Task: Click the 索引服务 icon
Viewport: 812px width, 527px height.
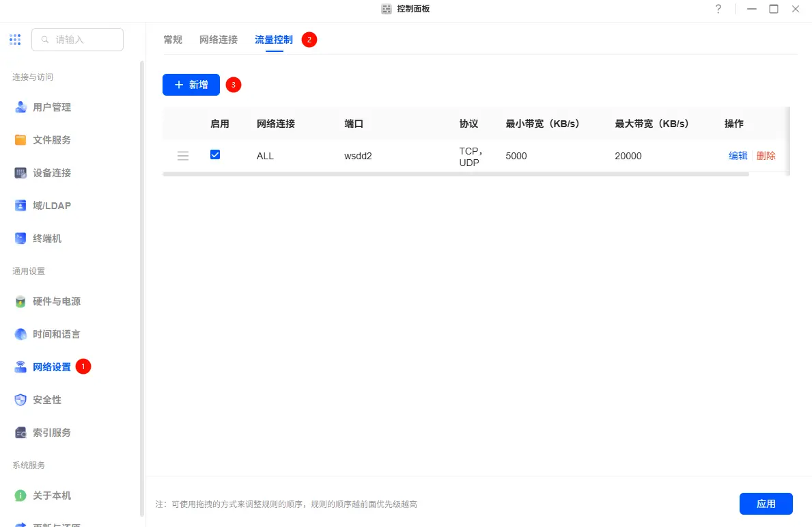Action: click(20, 433)
